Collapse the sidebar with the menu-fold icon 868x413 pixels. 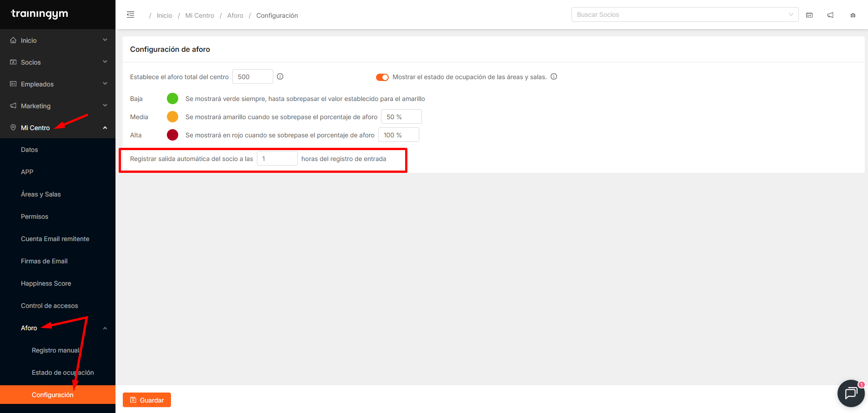click(x=130, y=15)
